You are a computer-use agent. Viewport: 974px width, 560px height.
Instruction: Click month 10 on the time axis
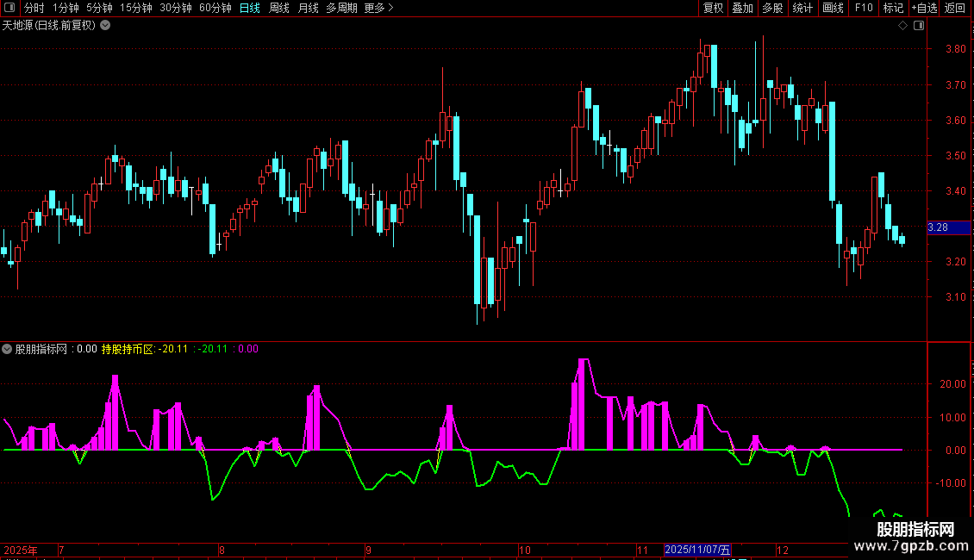(x=525, y=550)
